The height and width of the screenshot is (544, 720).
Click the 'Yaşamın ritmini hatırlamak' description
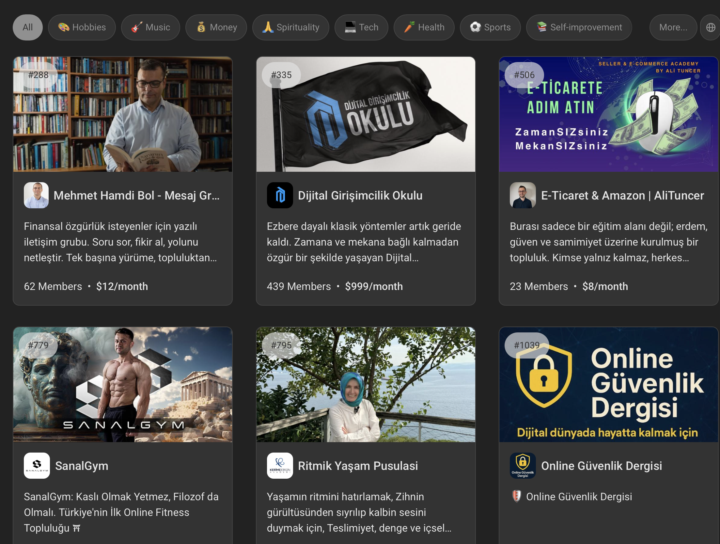click(x=359, y=512)
